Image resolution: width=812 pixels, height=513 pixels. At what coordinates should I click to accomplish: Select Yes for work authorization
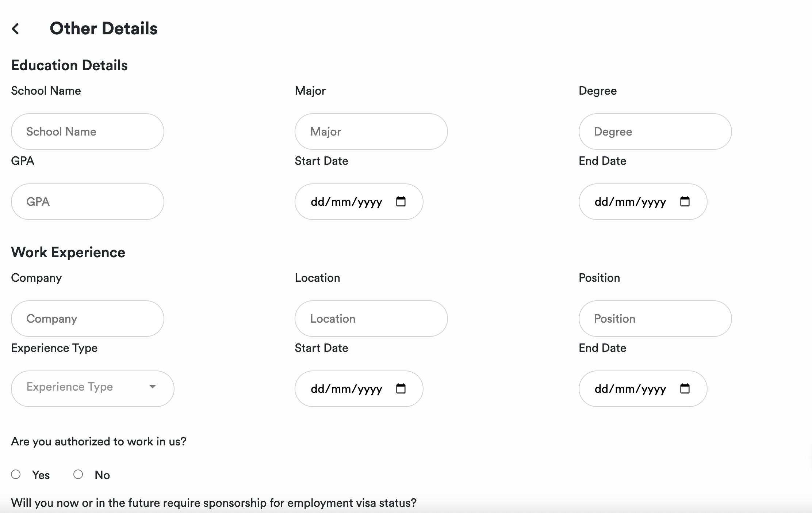tap(16, 474)
